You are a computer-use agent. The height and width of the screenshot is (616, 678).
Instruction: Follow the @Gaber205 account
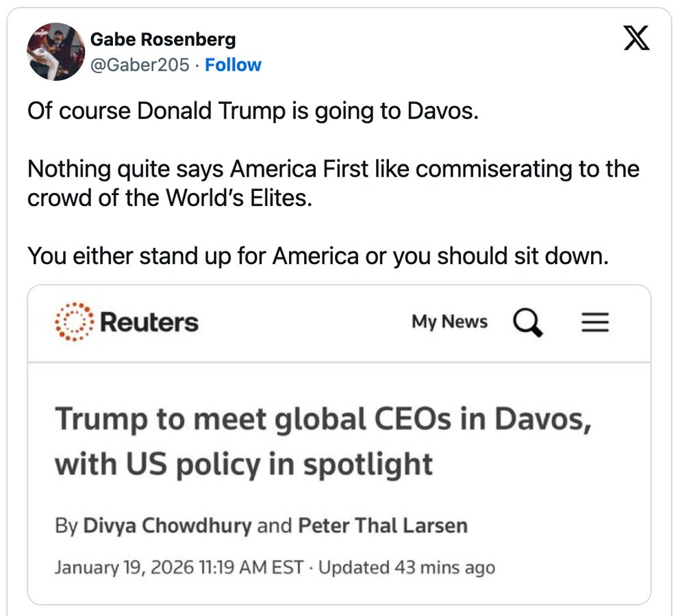coord(233,65)
